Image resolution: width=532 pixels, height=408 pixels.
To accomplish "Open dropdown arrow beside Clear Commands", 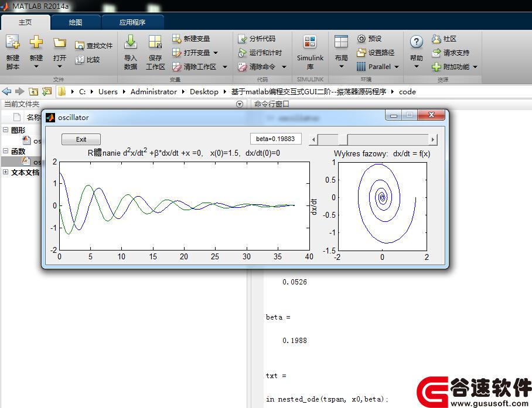I will pyautogui.click(x=284, y=67).
